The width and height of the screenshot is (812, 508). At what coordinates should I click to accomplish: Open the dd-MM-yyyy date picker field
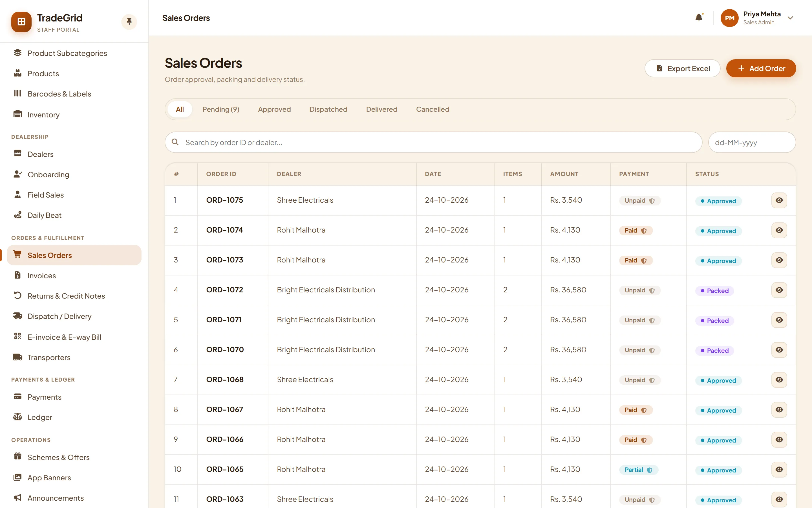click(x=752, y=143)
